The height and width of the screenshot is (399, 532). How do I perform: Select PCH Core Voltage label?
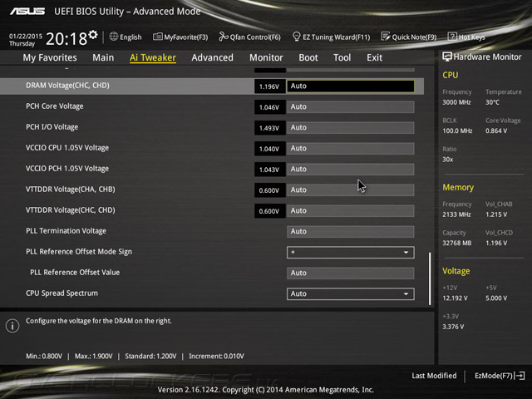[x=55, y=106]
